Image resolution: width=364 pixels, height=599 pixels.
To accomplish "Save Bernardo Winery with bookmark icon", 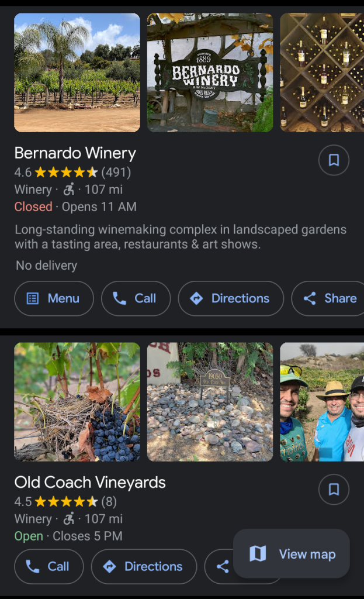I will tap(334, 160).
